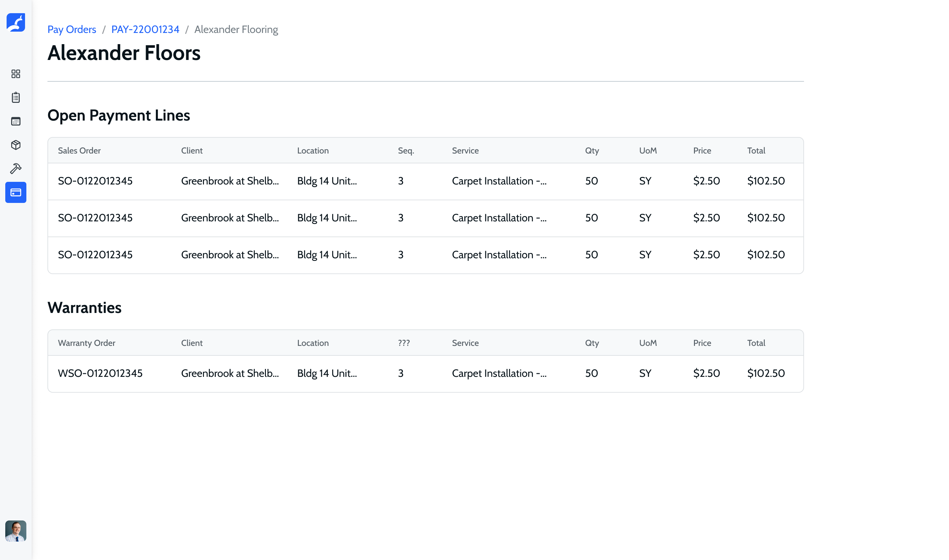949x560 pixels.
Task: Click Alexander Flooring breadcrumb text
Action: point(236,29)
